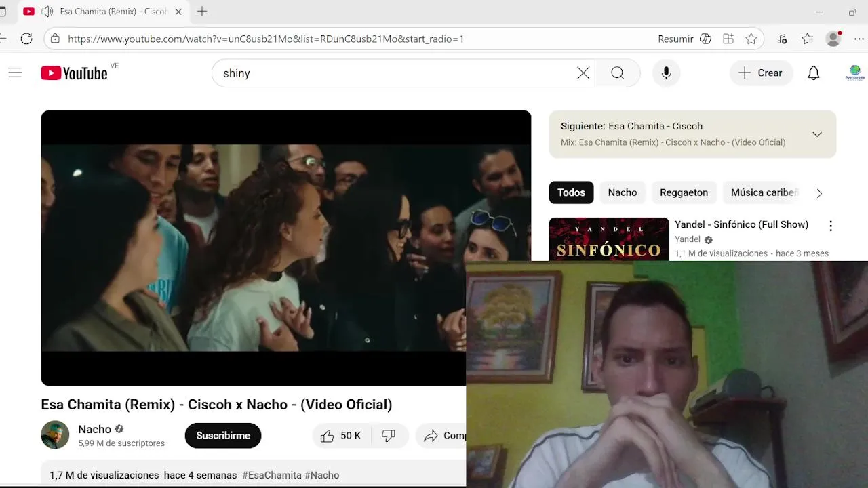Screen dimensions: 868x488
Task: Open Edge profile avatar
Action: pos(833,39)
